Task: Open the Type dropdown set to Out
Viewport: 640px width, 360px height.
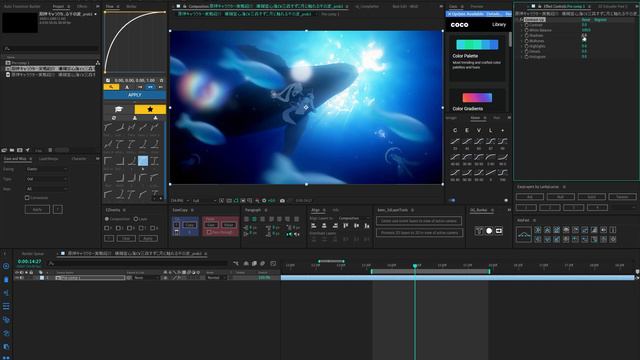Action: coord(46,179)
